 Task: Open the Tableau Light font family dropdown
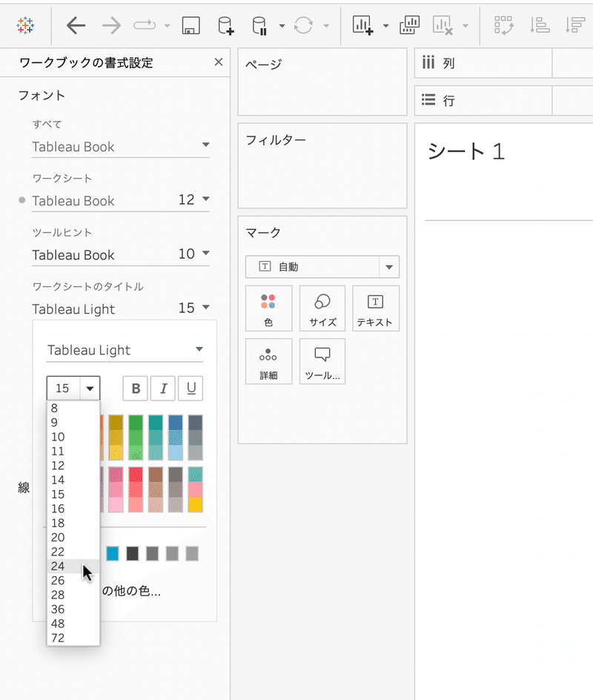[125, 350]
